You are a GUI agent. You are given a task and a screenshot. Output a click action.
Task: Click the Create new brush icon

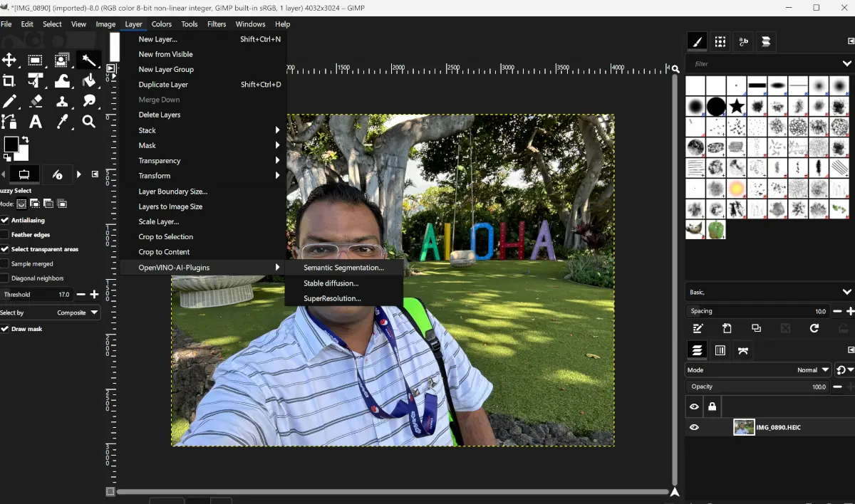point(727,328)
